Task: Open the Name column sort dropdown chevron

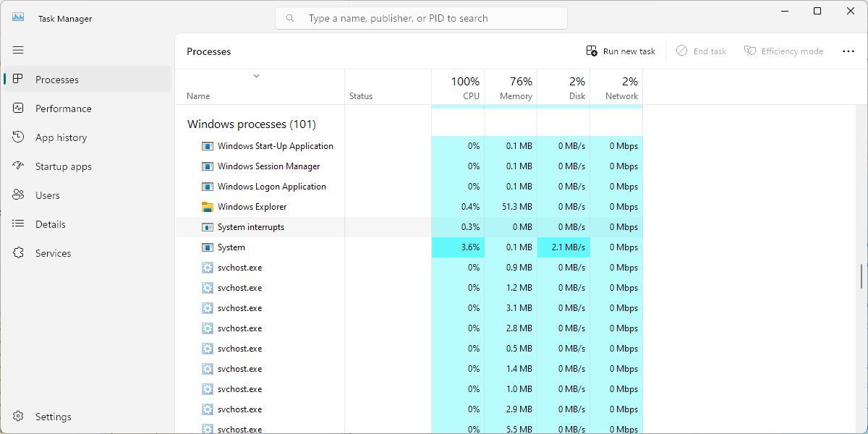Action: point(256,75)
